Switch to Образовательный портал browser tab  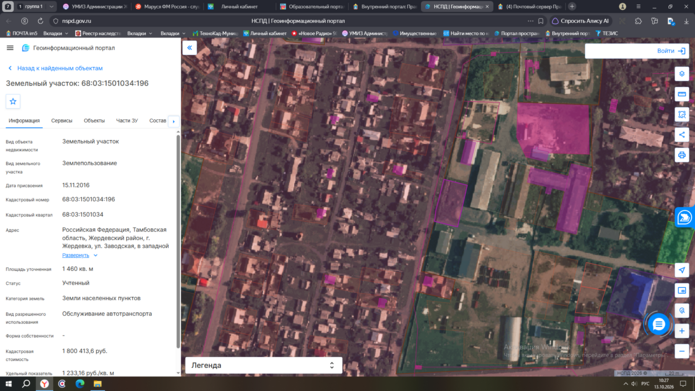[312, 6]
